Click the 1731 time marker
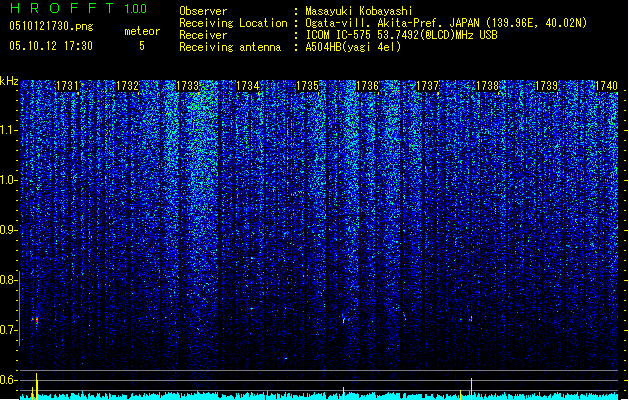 (67, 86)
